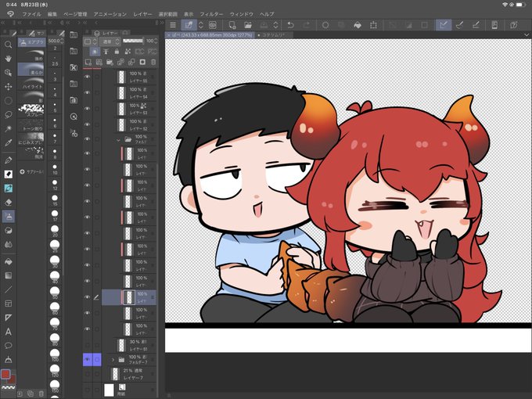Click create layer mask icon in layer panel

click(142, 62)
